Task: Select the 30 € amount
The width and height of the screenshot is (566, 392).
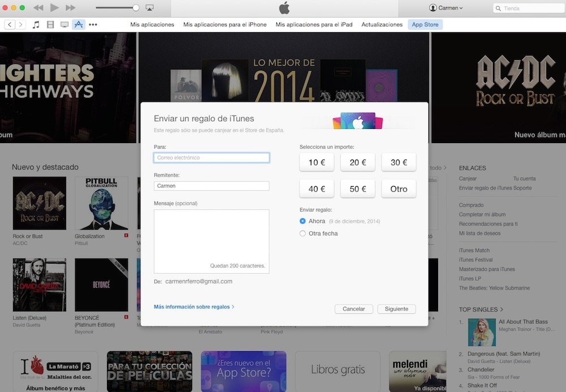Action: click(398, 162)
